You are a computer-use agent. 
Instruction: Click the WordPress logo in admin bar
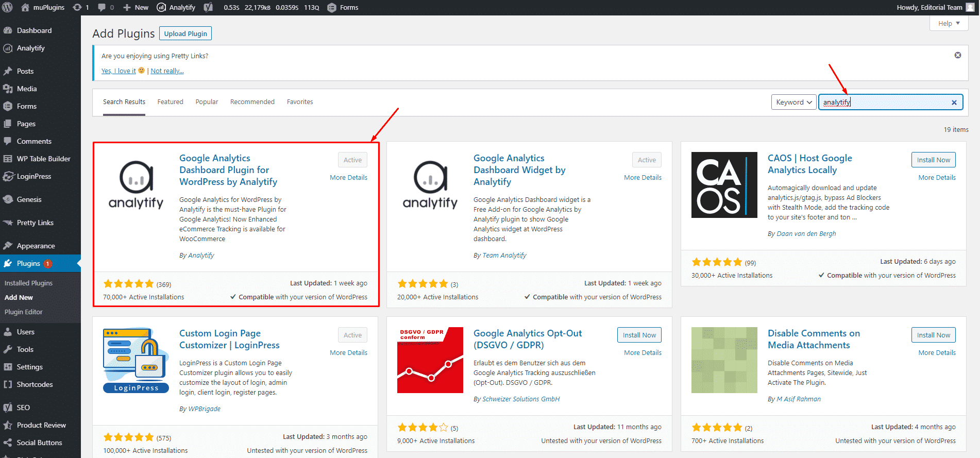(7, 7)
